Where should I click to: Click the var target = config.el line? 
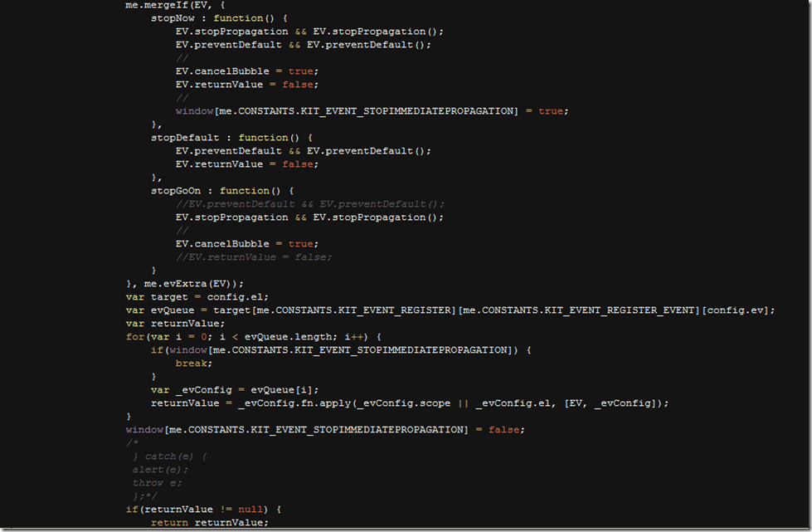197,296
